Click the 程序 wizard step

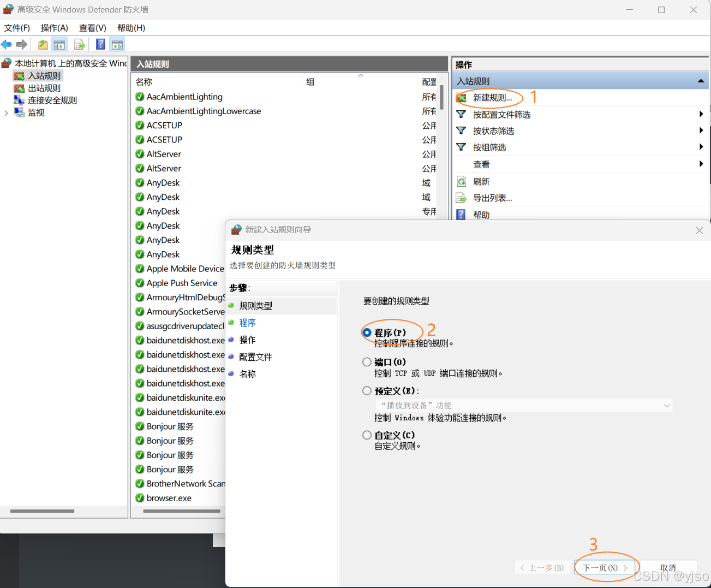247,323
